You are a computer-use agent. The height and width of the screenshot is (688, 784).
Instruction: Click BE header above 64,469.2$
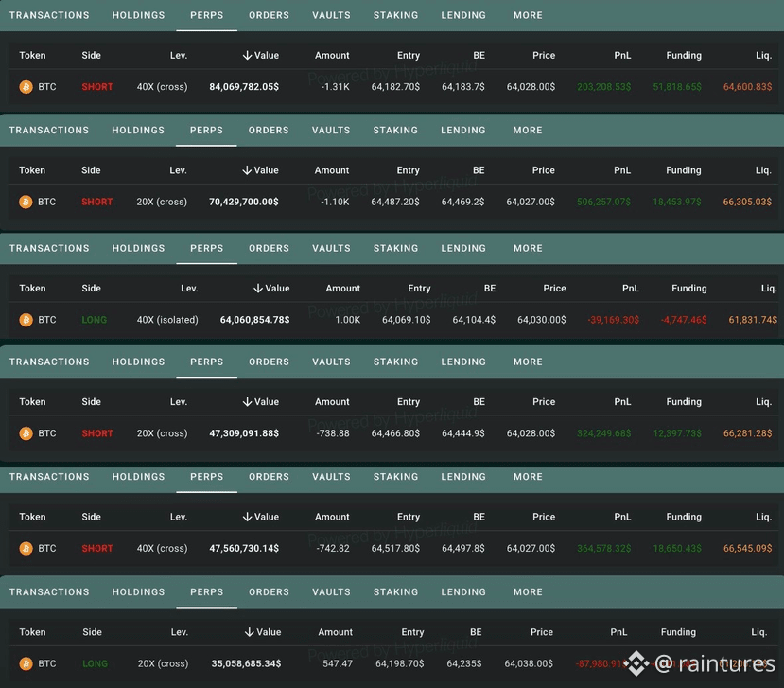pyautogui.click(x=479, y=170)
